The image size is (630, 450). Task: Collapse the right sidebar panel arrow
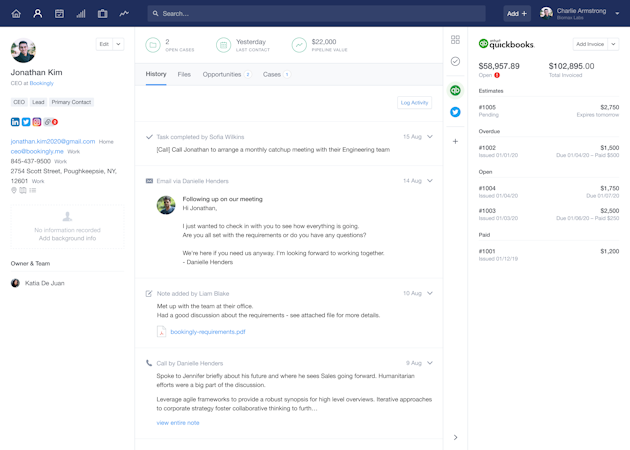pyautogui.click(x=455, y=437)
